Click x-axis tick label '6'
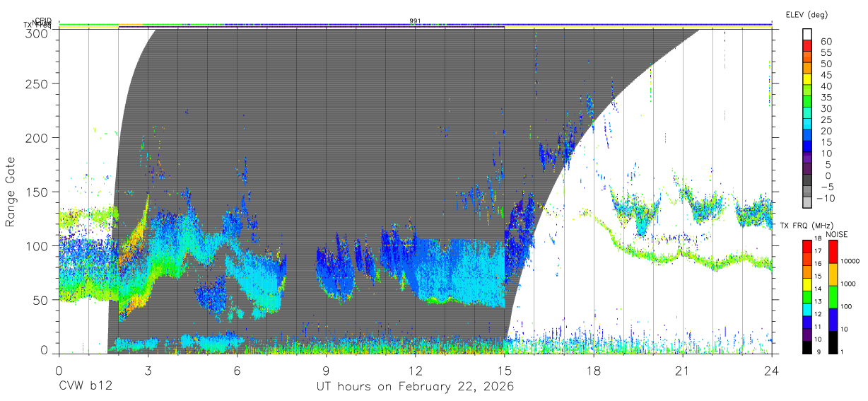Image resolution: width=868 pixels, height=401 pixels. pyautogui.click(x=237, y=371)
